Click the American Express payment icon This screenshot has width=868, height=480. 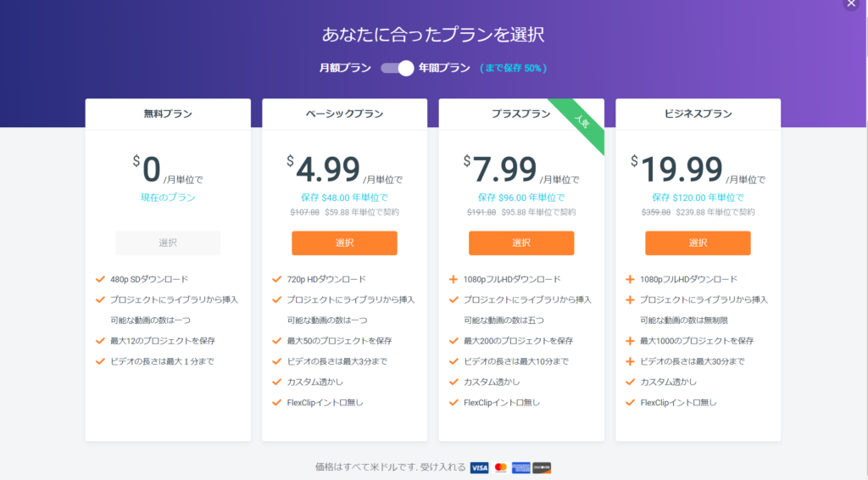pyautogui.click(x=521, y=468)
